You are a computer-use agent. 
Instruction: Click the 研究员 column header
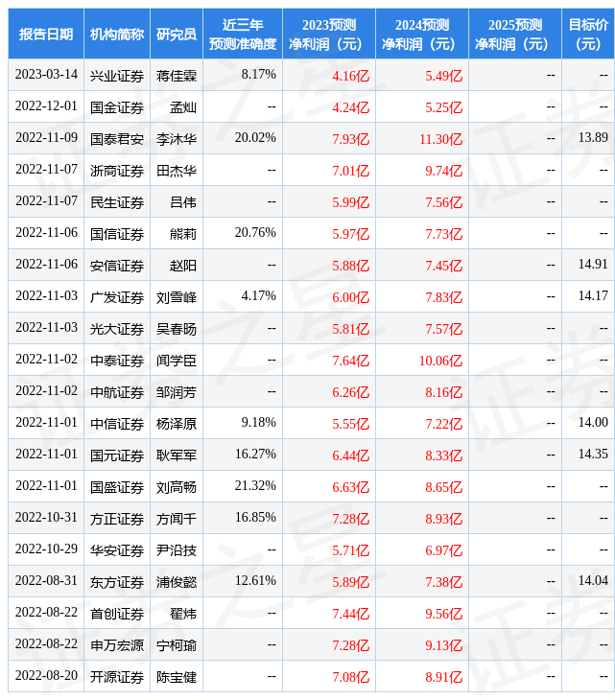pos(177,35)
